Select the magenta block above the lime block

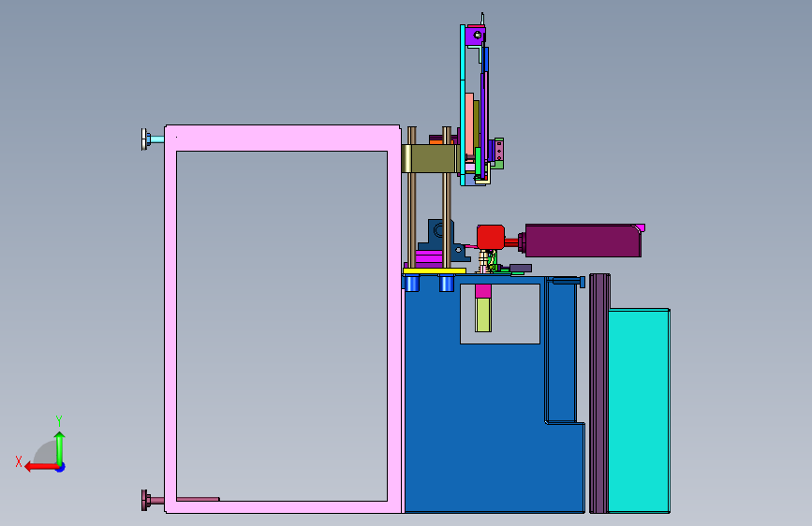click(x=483, y=291)
